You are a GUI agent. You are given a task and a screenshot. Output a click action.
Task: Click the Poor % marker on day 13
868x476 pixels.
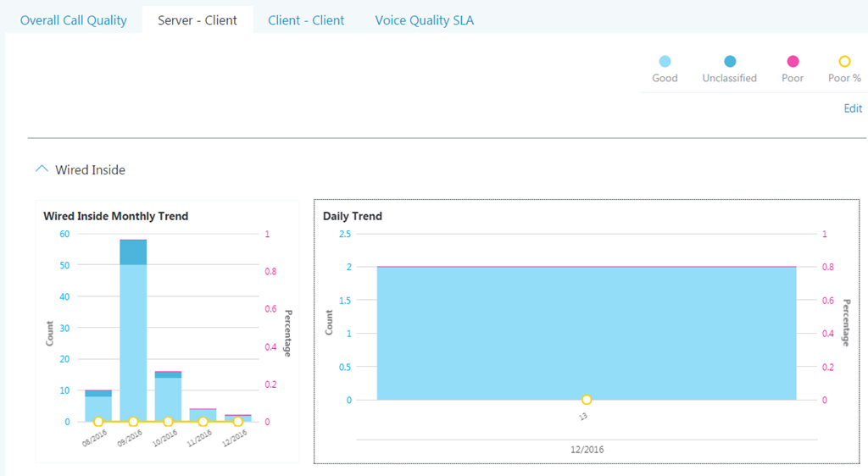coord(586,400)
